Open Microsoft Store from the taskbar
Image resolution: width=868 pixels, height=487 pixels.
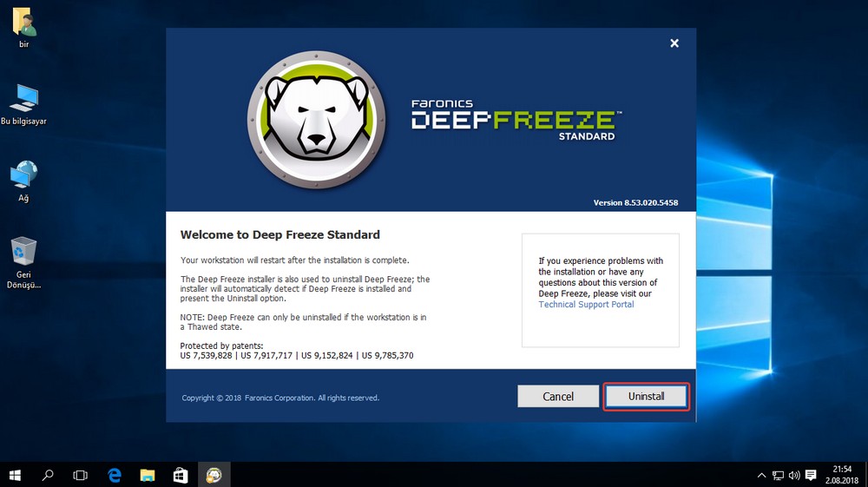[x=180, y=475]
